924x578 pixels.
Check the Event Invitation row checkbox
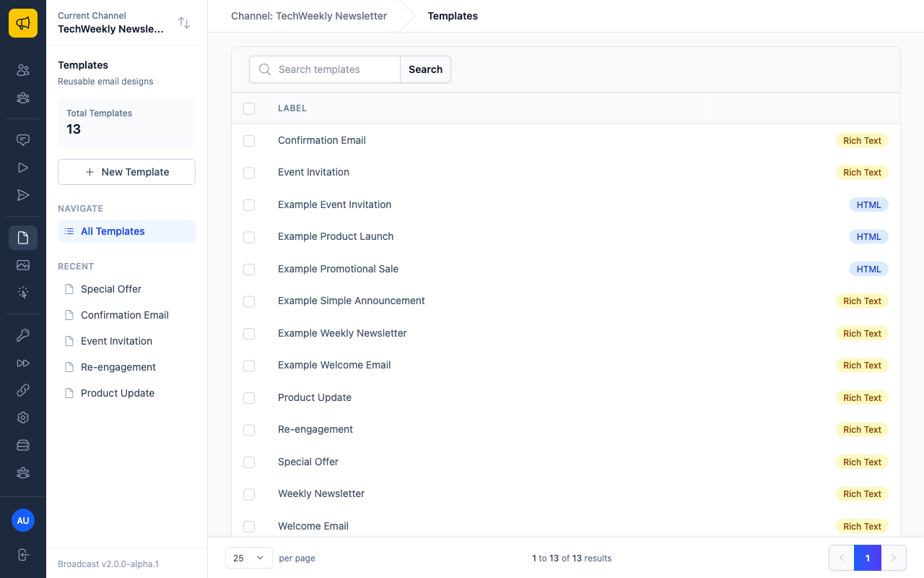[249, 173]
